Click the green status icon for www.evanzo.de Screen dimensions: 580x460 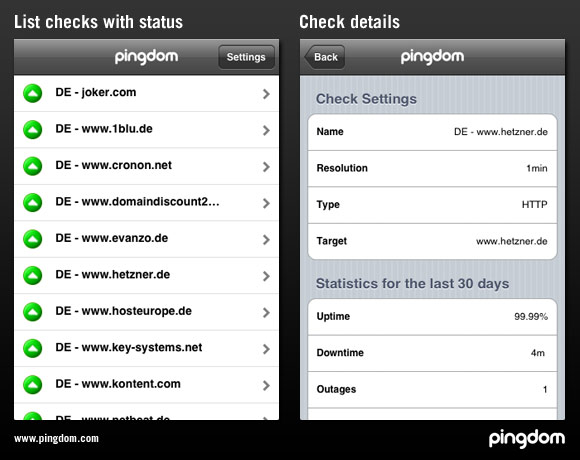click(33, 239)
